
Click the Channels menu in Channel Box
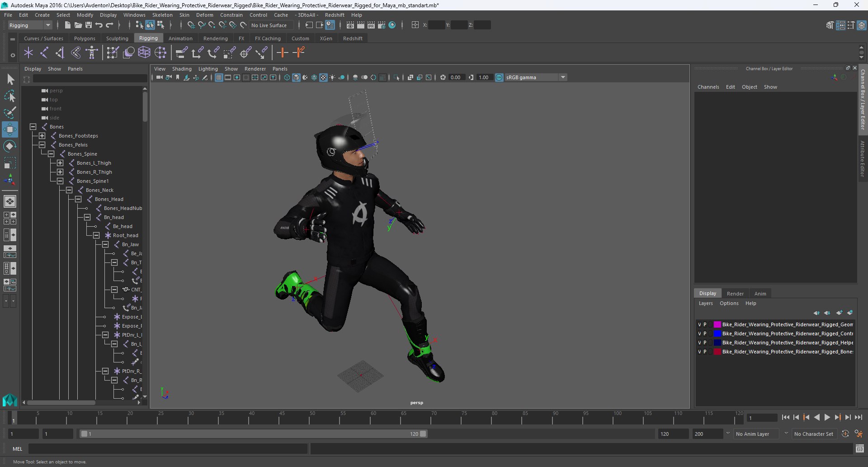[x=708, y=87]
